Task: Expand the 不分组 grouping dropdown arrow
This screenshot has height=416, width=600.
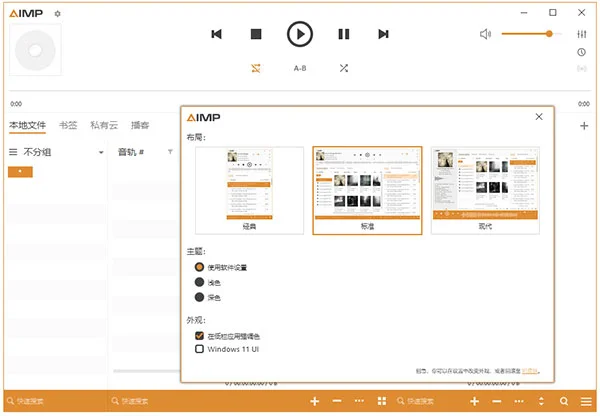Action: (101, 152)
